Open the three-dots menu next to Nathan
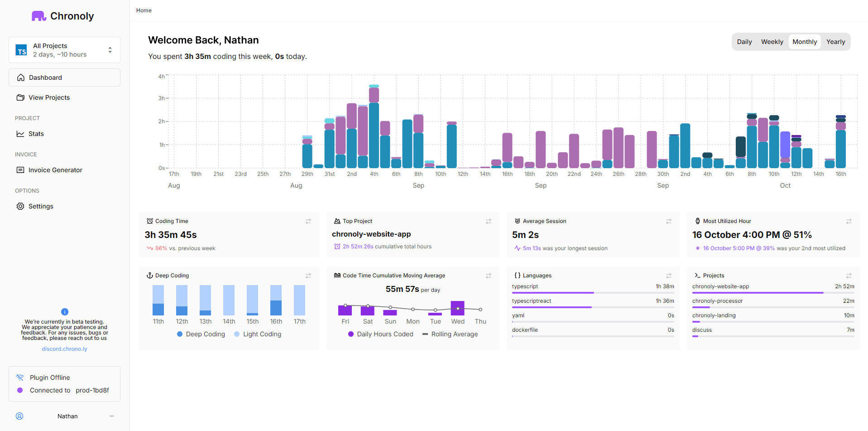The image size is (868, 431). click(112, 416)
